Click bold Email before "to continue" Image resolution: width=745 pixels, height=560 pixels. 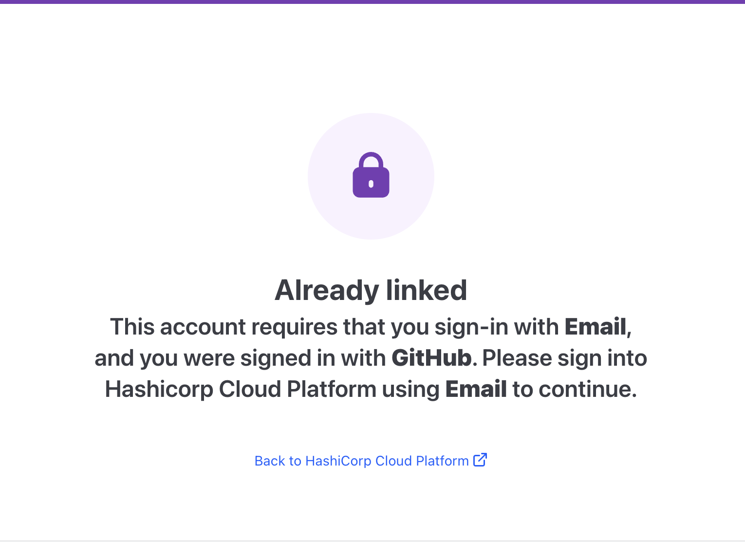click(476, 389)
